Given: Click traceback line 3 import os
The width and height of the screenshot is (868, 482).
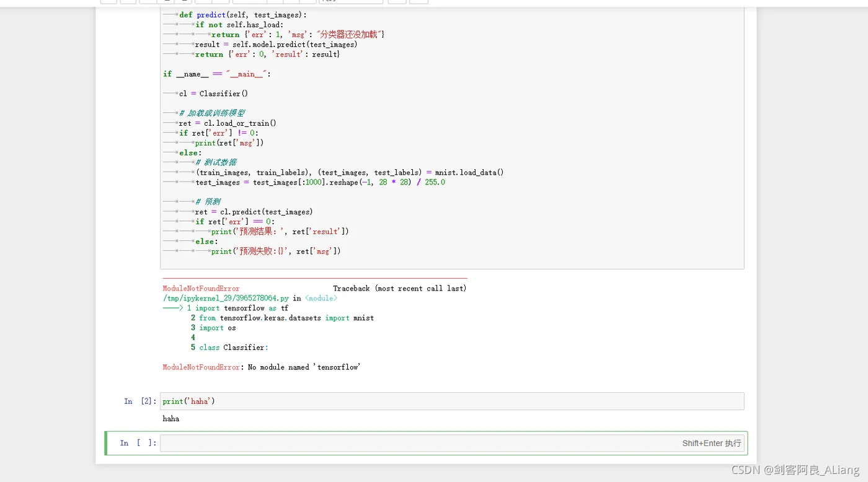Looking at the screenshot, I should tap(213, 328).
